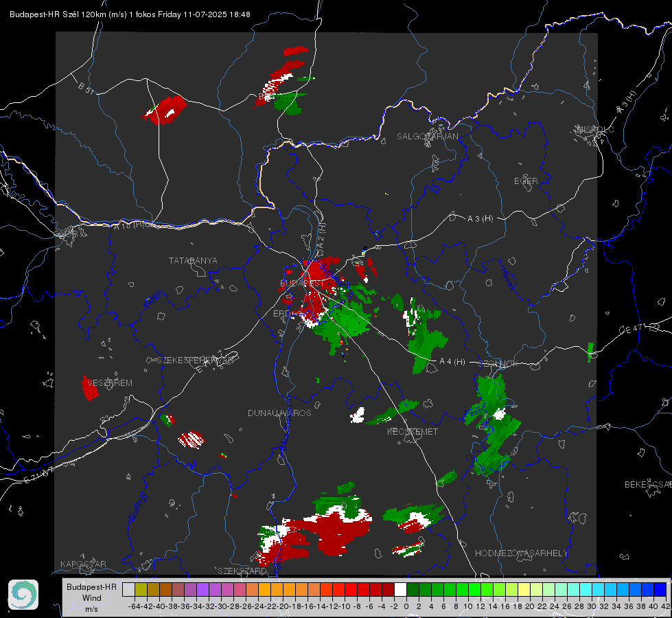Choose the dark blue swatch at the legend's positive end

pos(660,589)
